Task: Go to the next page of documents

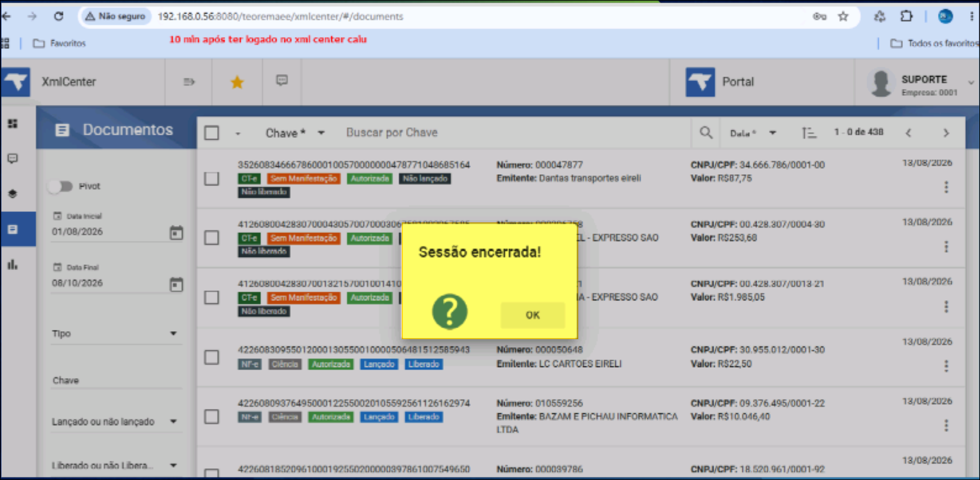Action: pos(946,133)
